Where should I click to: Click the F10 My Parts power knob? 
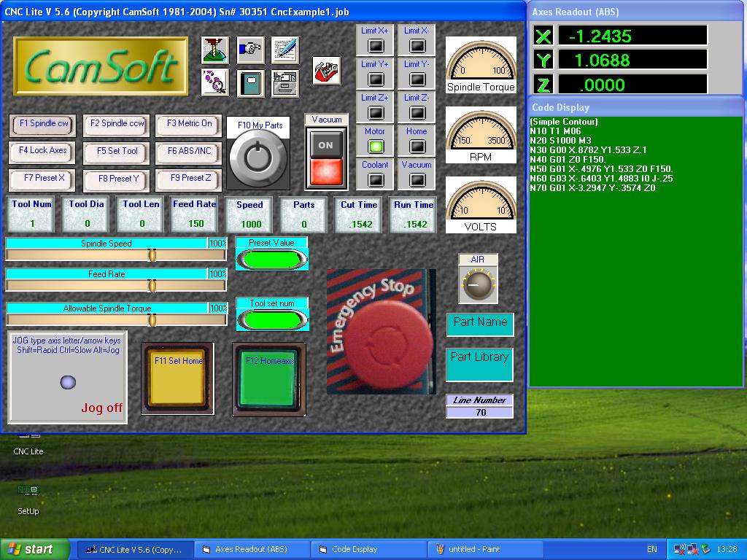tap(258, 157)
